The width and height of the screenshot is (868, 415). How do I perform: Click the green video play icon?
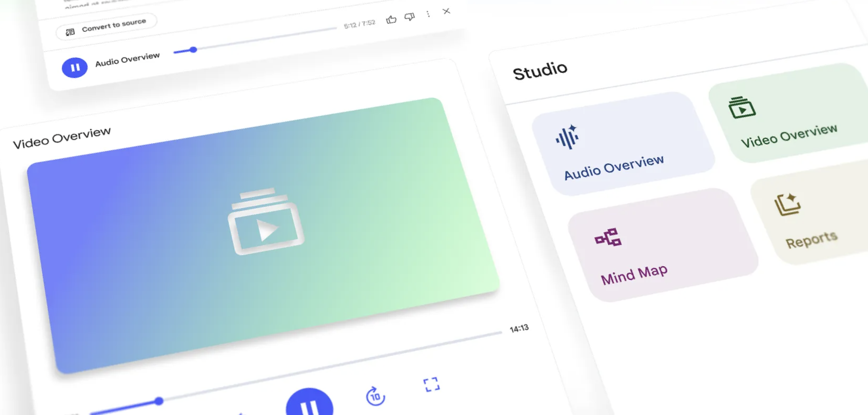coord(742,108)
